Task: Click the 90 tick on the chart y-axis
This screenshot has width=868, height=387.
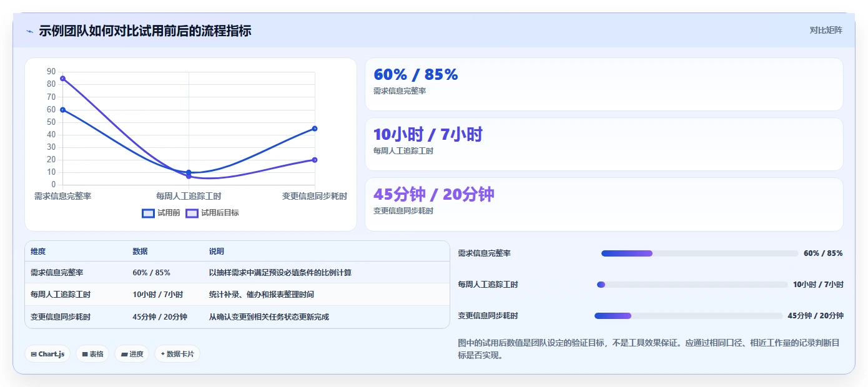Action: [x=51, y=72]
